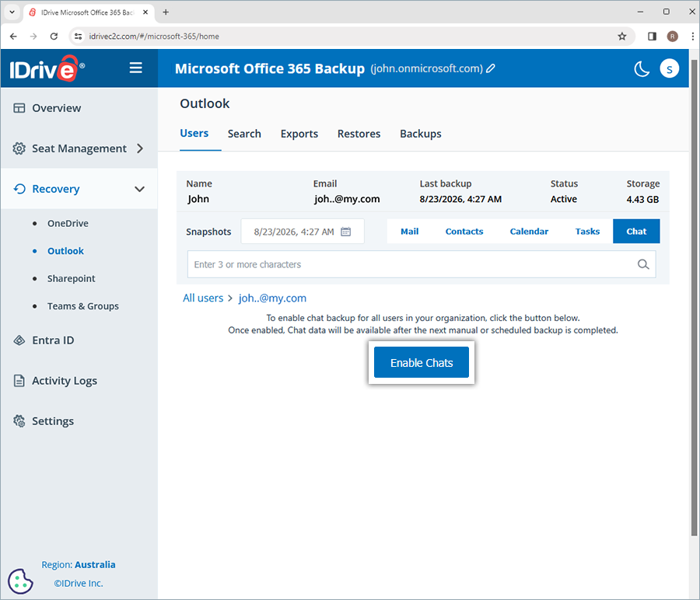Go forward in the browser

tap(33, 36)
